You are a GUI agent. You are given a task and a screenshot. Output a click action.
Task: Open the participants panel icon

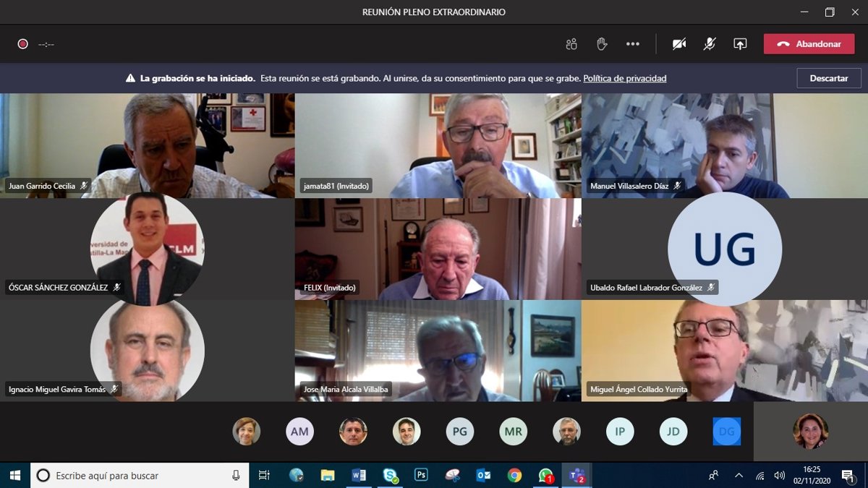(571, 44)
